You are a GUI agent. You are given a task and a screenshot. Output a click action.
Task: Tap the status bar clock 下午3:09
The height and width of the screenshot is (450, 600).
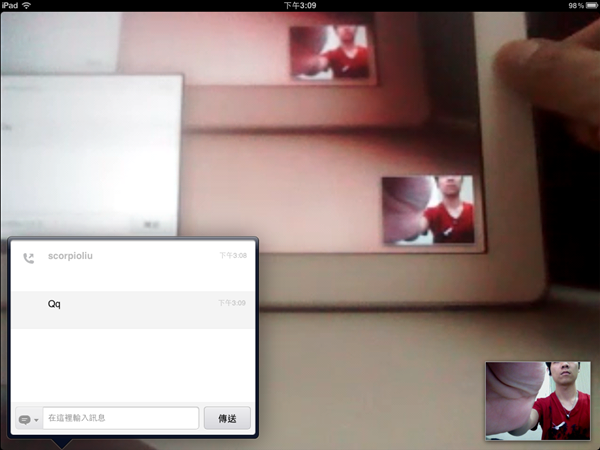tap(300, 5)
